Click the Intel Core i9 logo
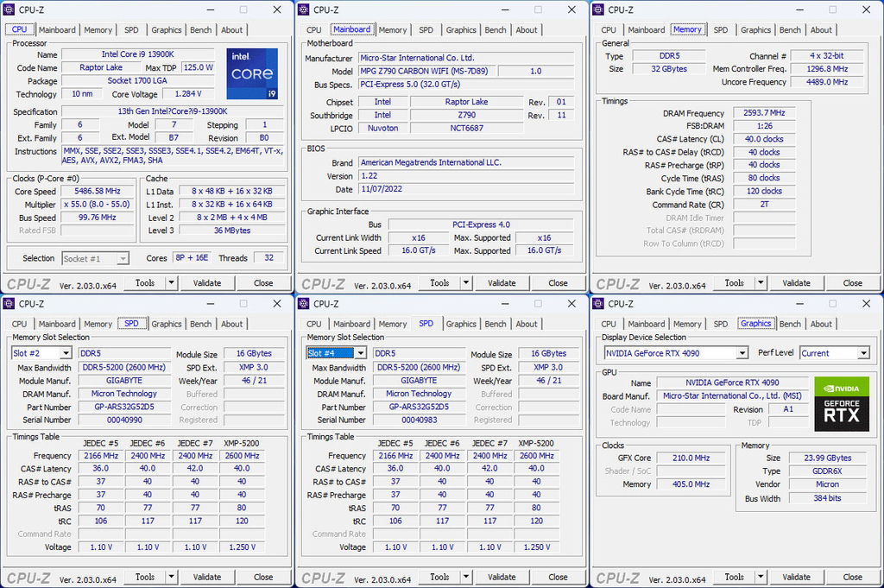Screen dimensions: 884x588 pyautogui.click(x=252, y=74)
